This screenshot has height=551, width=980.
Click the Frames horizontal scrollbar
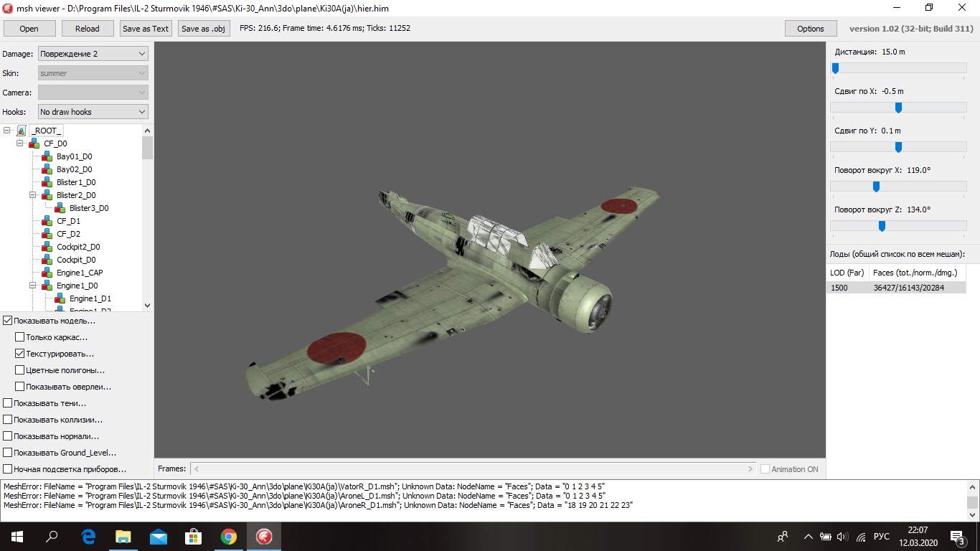click(x=474, y=468)
